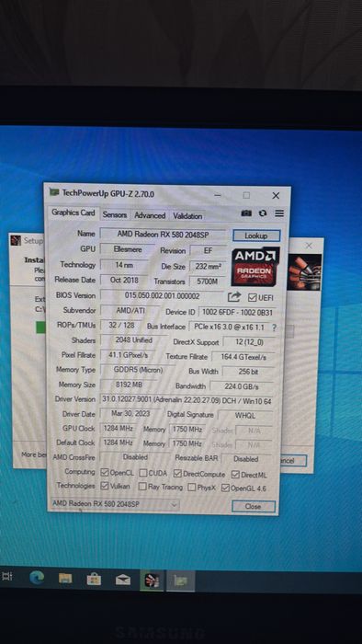Click the Close button in GPU-Z

(253, 506)
